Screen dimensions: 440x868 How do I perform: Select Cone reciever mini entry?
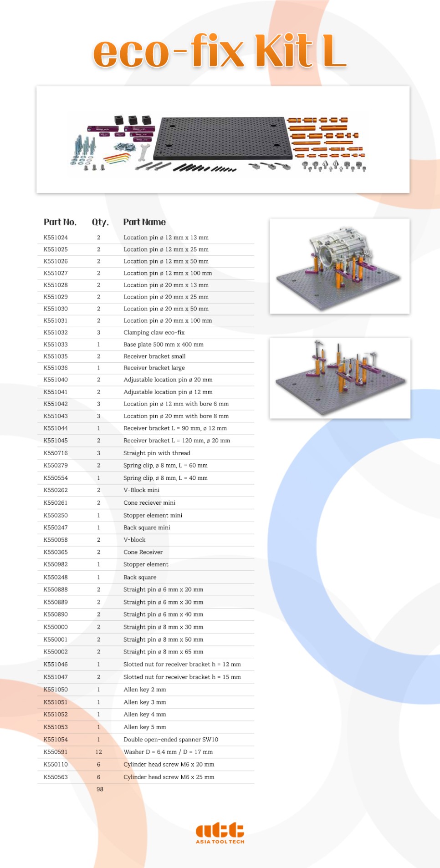click(149, 503)
